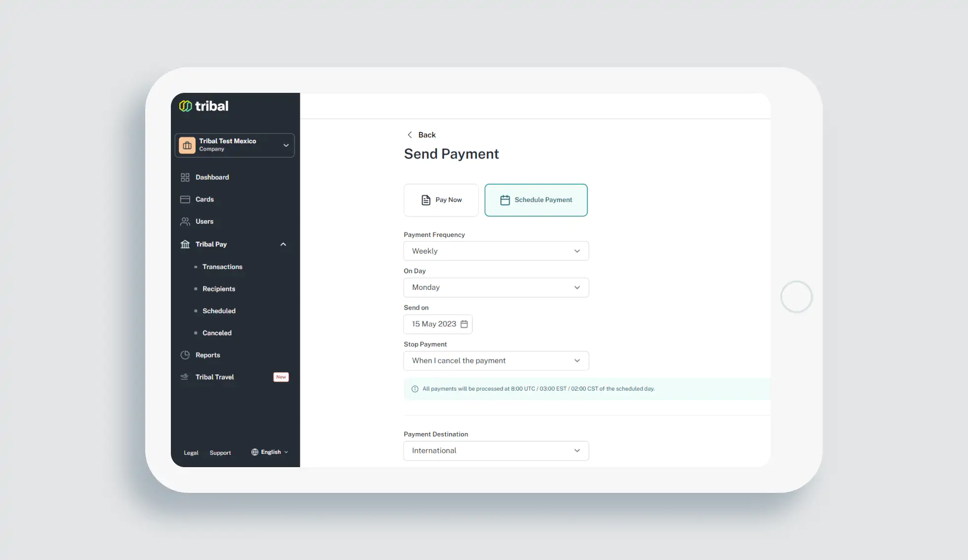
Task: Click the Pay Now button
Action: coord(441,200)
